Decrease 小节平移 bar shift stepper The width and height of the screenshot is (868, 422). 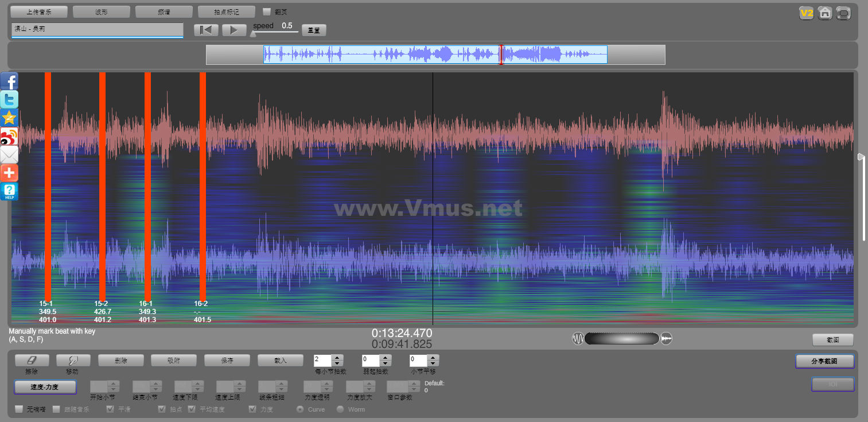pos(433,363)
